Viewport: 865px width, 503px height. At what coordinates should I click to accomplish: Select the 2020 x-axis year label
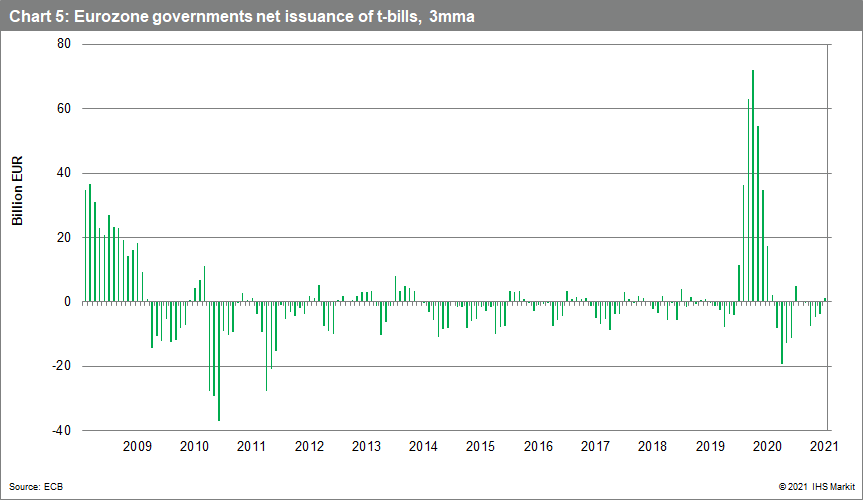pos(768,447)
